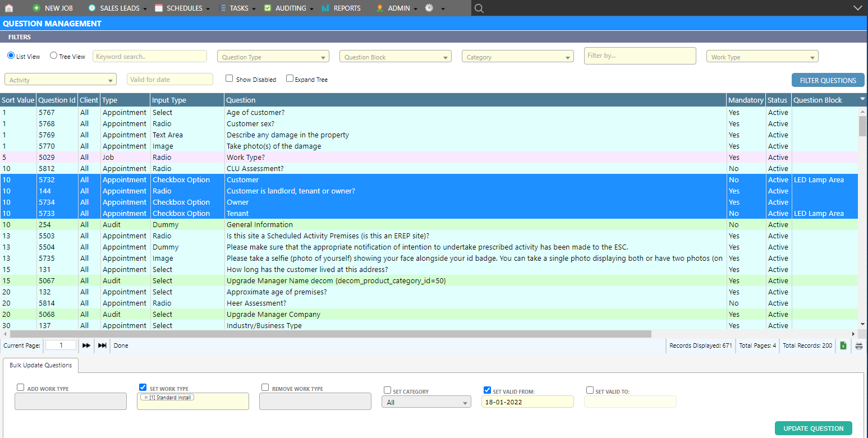Enable the Show Disabled checkbox
This screenshot has width=868, height=438.
pyautogui.click(x=229, y=79)
